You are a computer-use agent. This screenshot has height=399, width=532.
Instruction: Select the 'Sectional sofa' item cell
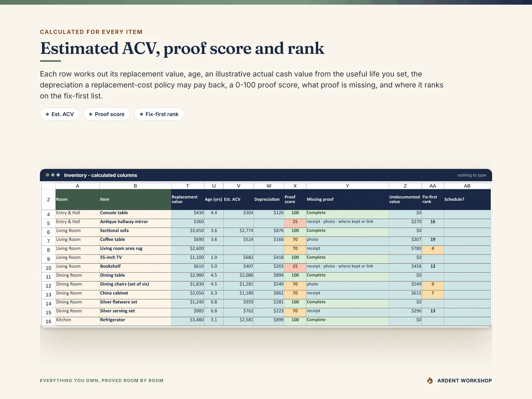[135, 232]
